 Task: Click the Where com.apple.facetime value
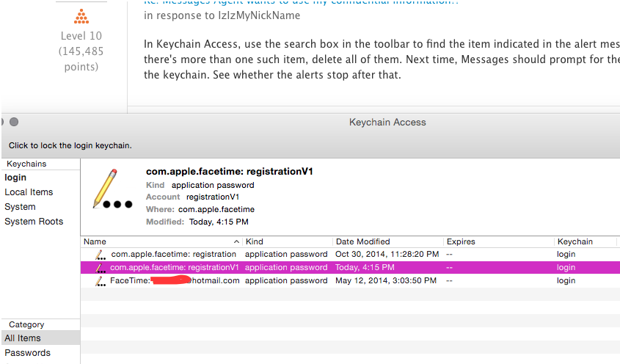216,210
